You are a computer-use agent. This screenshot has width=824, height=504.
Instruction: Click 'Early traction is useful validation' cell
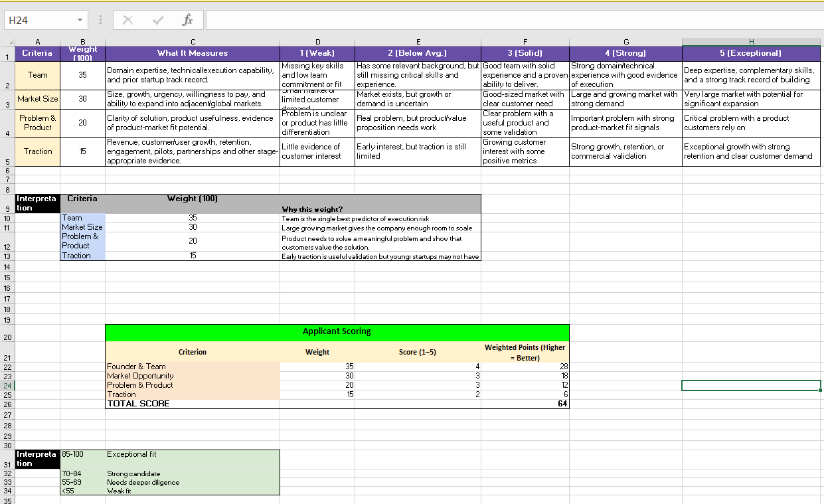pos(380,256)
